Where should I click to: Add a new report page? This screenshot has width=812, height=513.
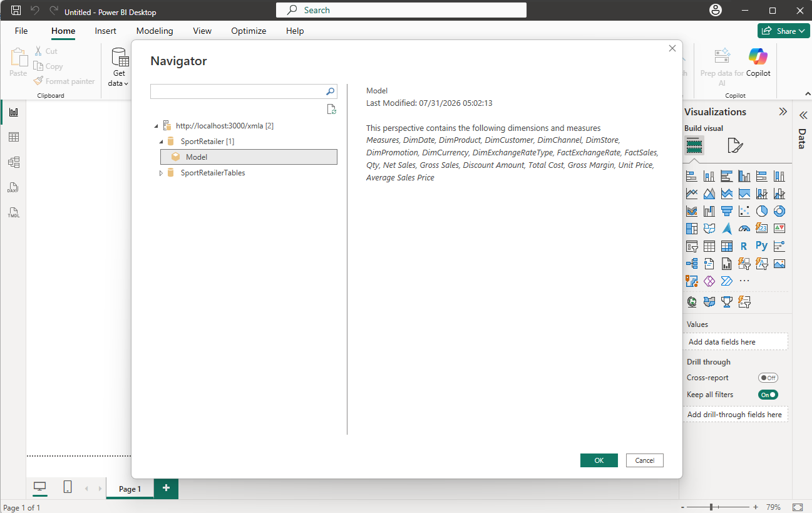tap(166, 488)
